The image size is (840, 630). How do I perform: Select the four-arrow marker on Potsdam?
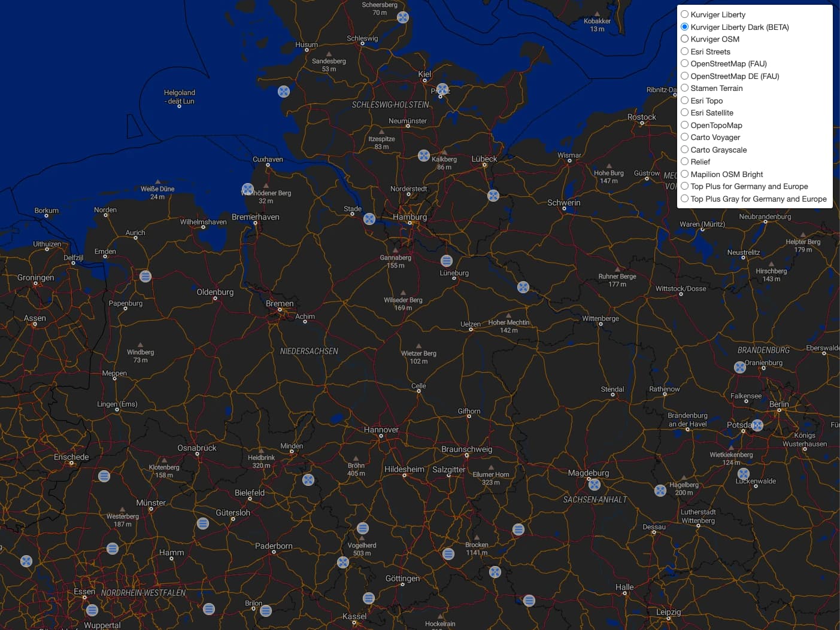tap(757, 425)
